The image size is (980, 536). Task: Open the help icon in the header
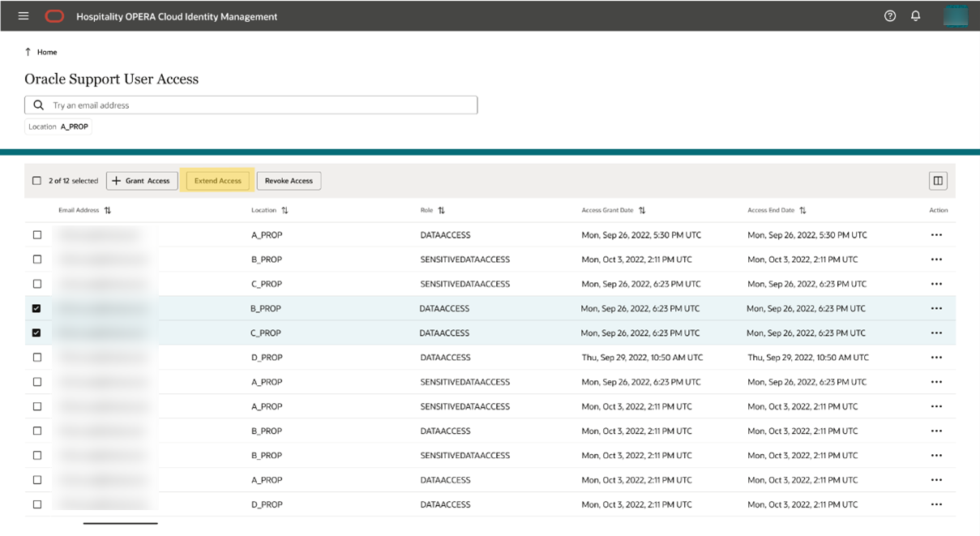pyautogui.click(x=889, y=15)
